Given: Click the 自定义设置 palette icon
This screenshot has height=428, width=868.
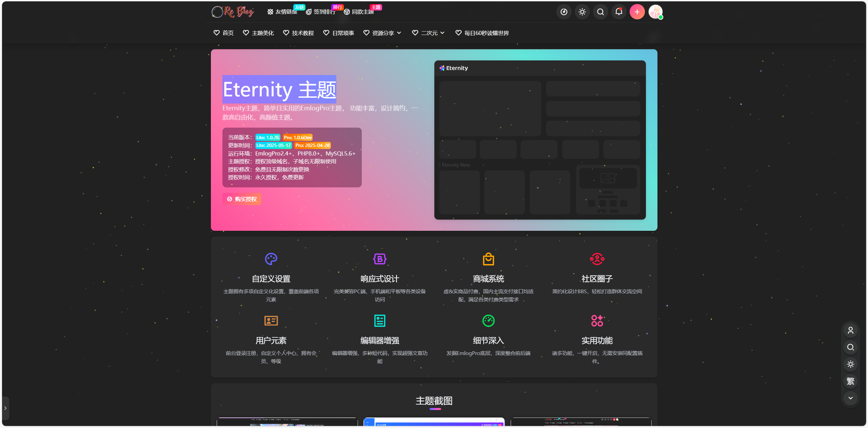Looking at the screenshot, I should coord(271,259).
